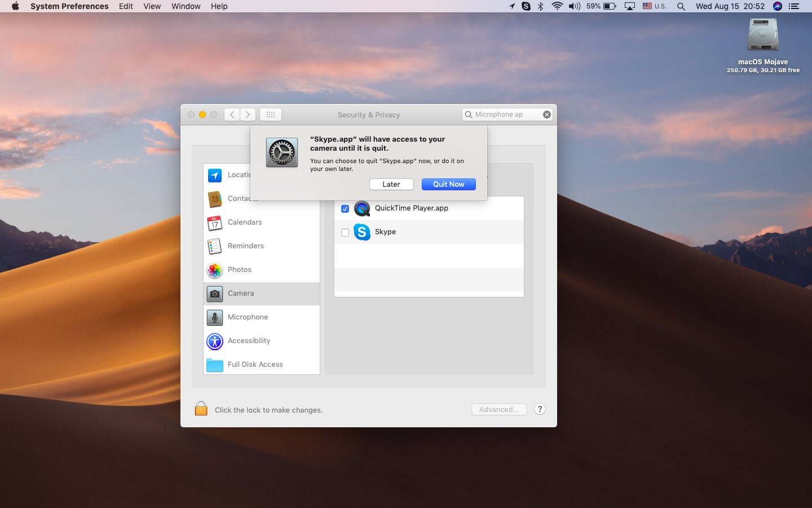This screenshot has width=812, height=508.
Task: Click the QuickTime Player.app label
Action: pyautogui.click(x=412, y=208)
